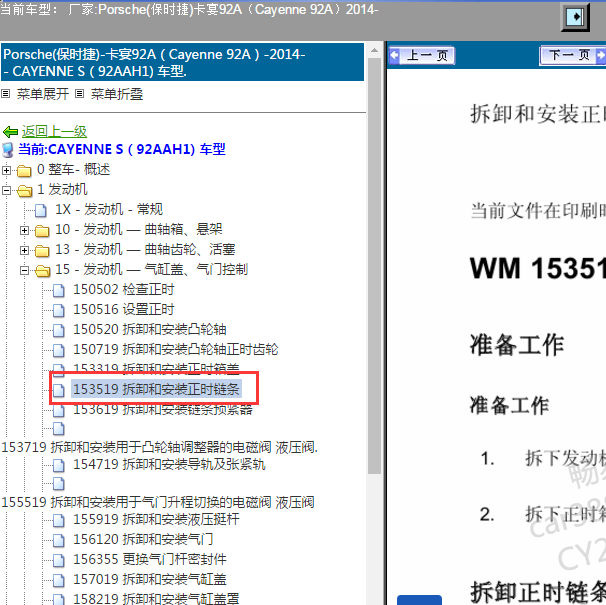Click the page icon beside 150719 entry
This screenshot has width=606, height=605.
click(x=59, y=351)
